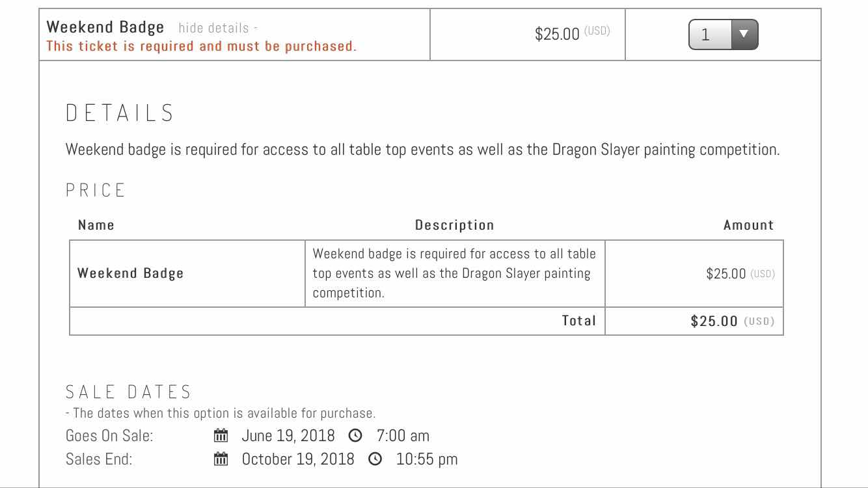This screenshot has height=488, width=868.
Task: Click the clock icon next to 7:00 am
Action: (355, 435)
